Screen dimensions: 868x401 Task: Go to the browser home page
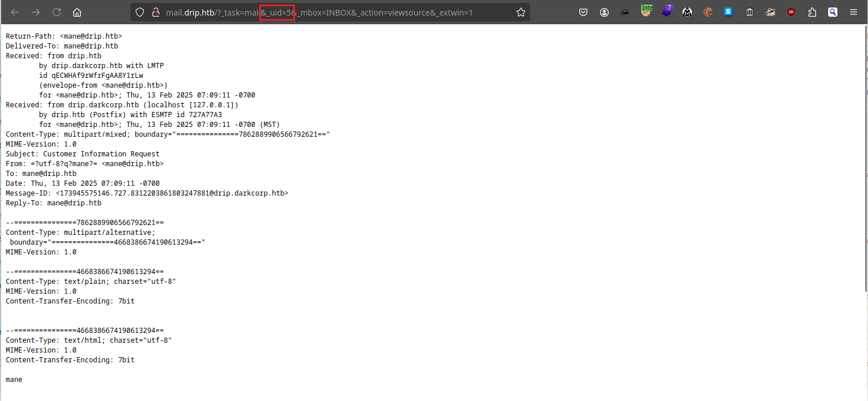pos(77,12)
